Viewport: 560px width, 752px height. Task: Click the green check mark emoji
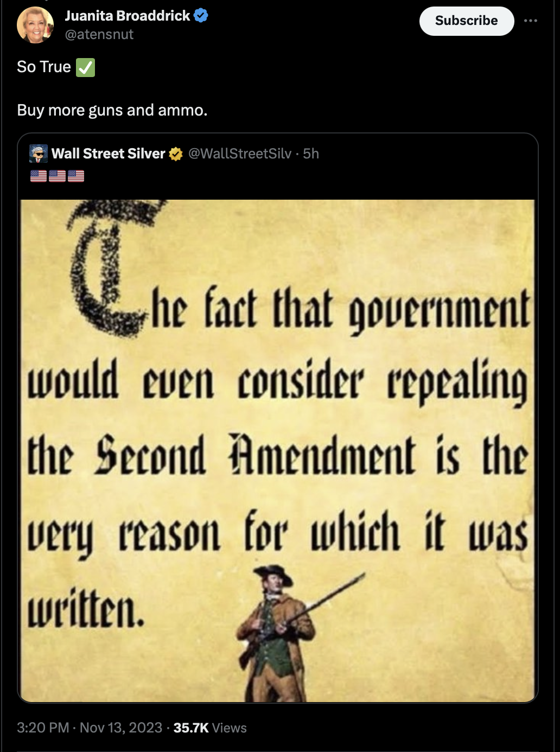pos(85,67)
